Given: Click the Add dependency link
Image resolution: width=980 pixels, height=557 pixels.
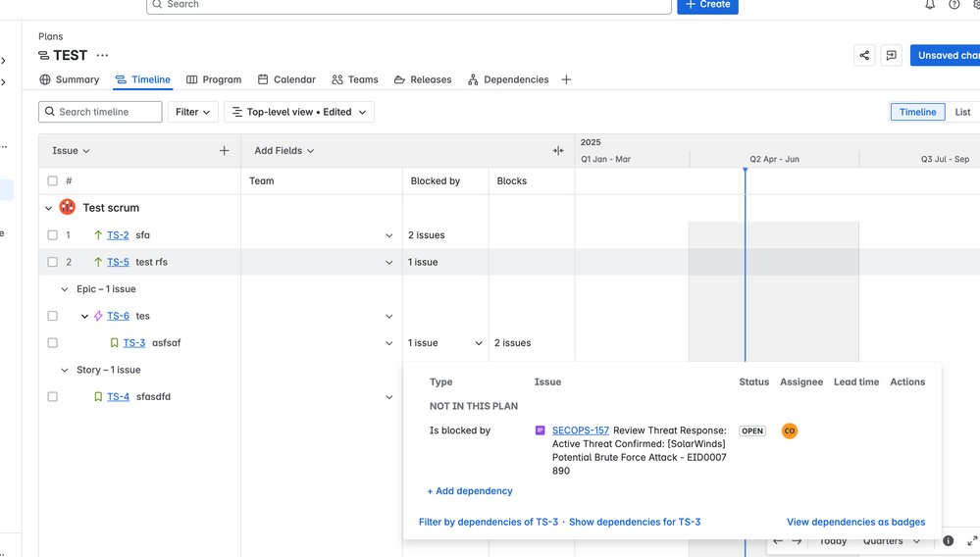Looking at the screenshot, I should click(x=470, y=491).
